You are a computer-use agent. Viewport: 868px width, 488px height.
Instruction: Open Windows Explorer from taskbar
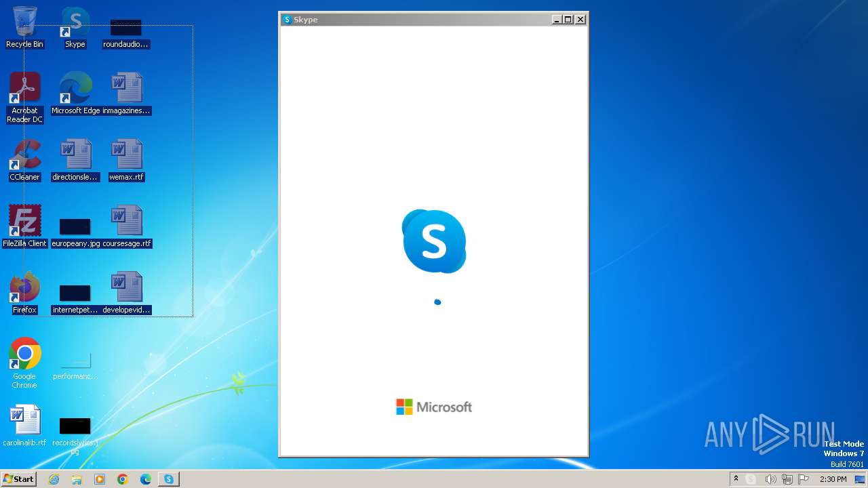pyautogui.click(x=77, y=479)
